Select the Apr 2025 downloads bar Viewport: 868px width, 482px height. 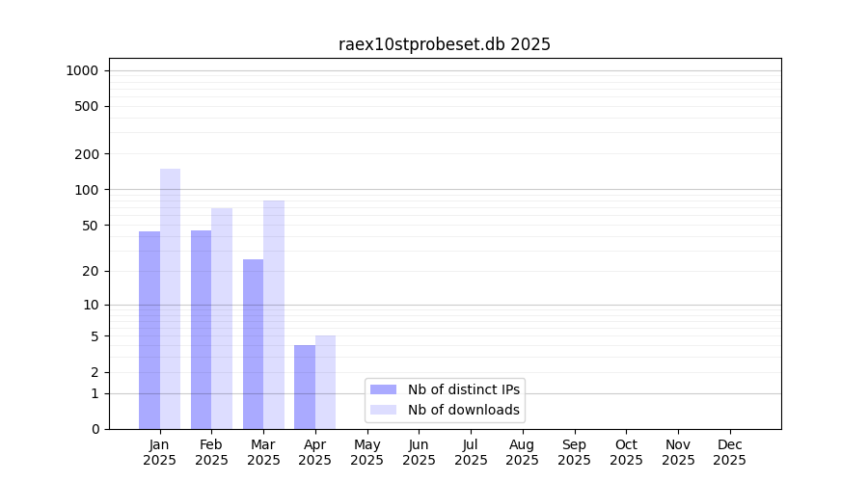pyautogui.click(x=326, y=382)
